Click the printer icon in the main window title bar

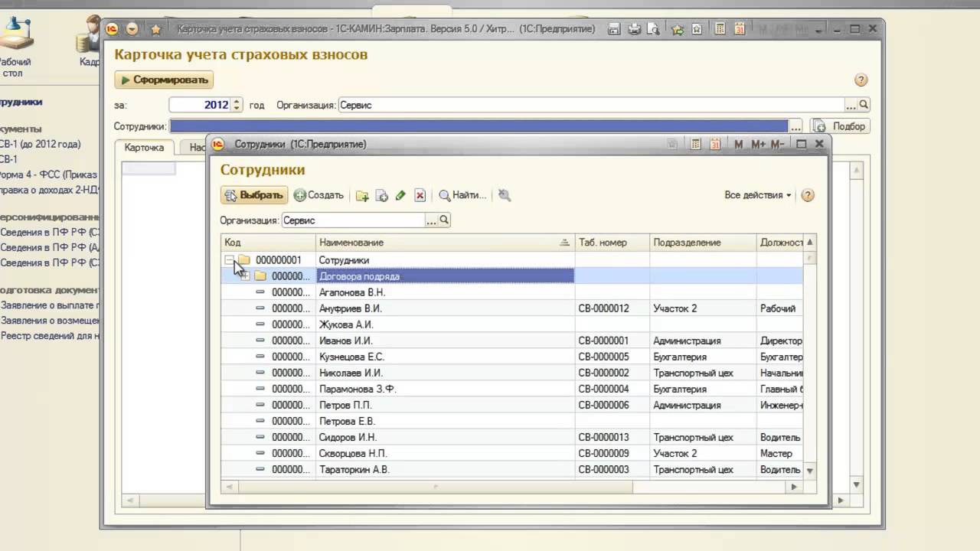click(634, 29)
